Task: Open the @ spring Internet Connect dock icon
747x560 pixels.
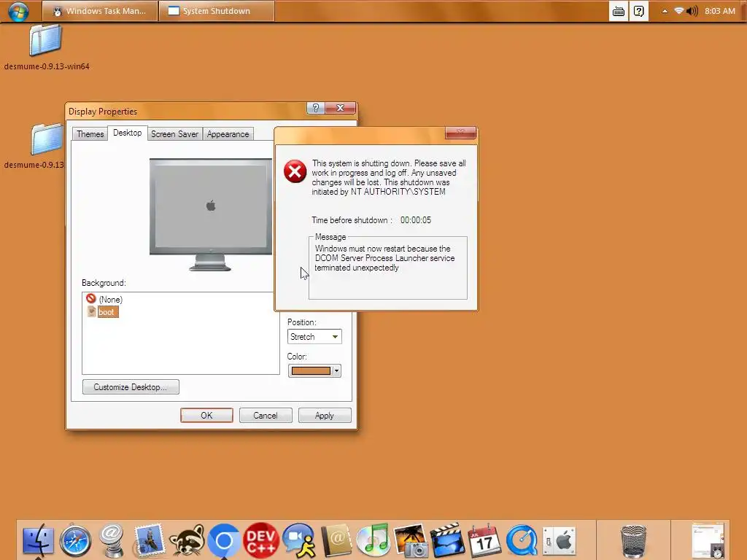Action: (112, 541)
